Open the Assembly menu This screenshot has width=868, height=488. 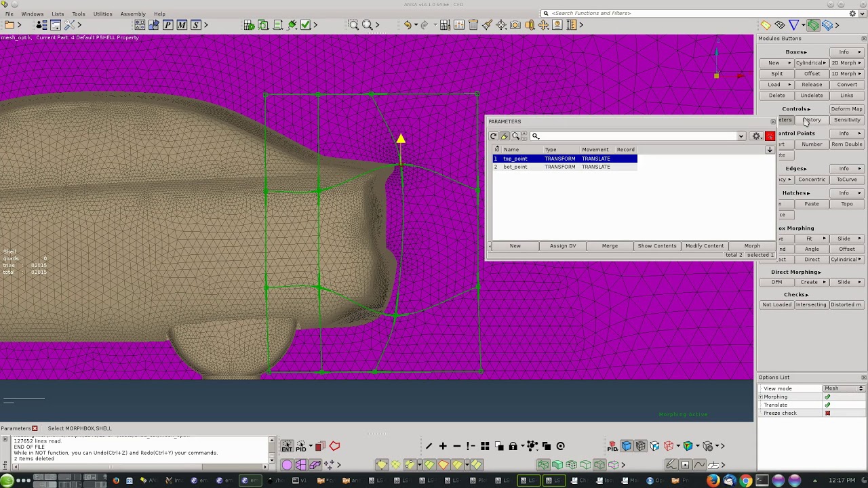click(133, 14)
